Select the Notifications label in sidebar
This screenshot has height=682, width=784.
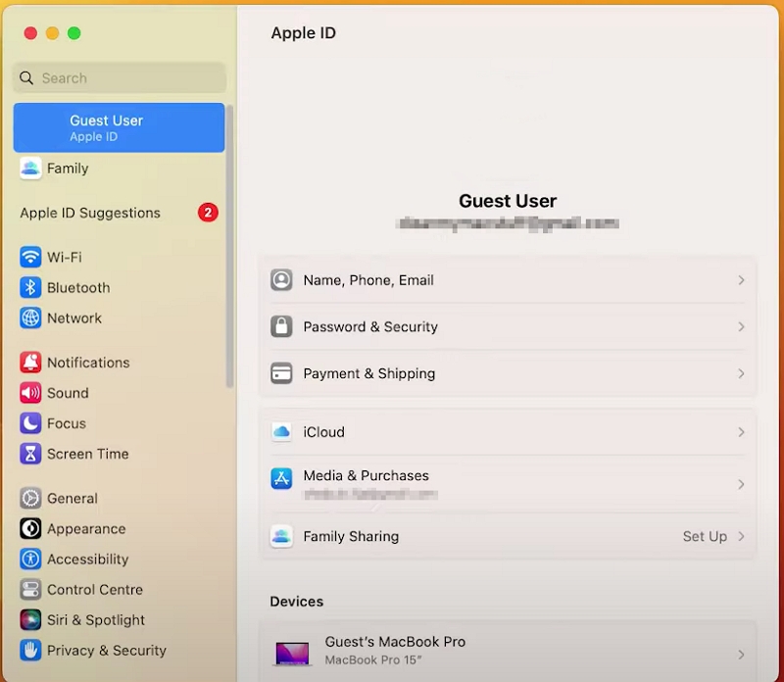coord(88,363)
